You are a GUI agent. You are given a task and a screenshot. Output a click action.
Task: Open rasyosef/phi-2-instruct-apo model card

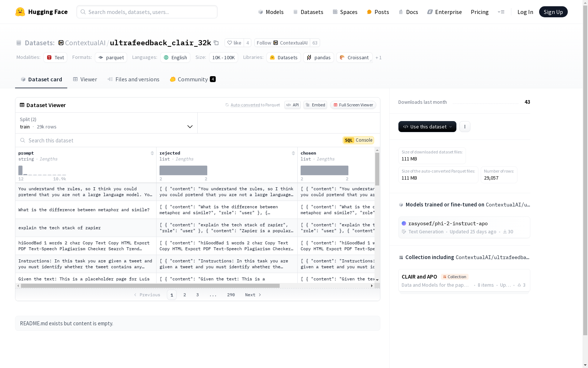464,227
